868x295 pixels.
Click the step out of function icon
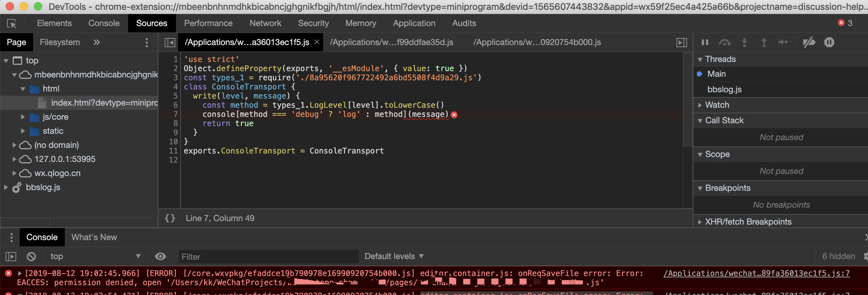[x=764, y=43]
